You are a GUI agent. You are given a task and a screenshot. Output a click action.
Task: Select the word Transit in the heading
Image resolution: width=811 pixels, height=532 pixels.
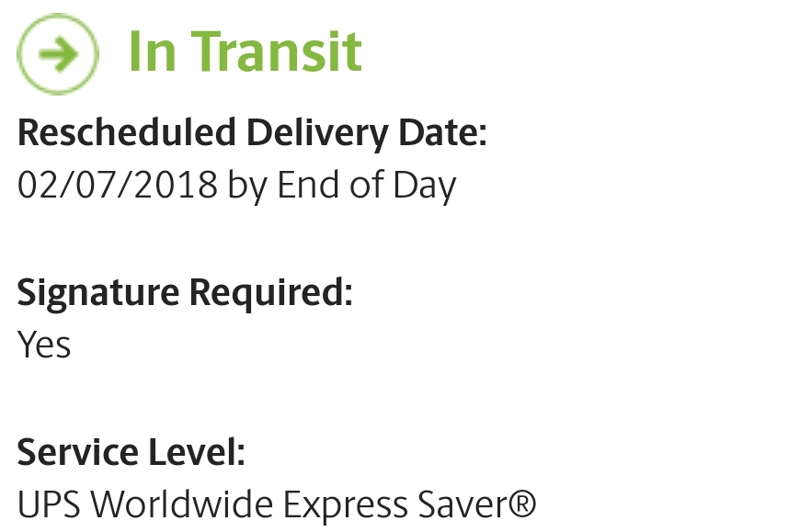pos(279,52)
